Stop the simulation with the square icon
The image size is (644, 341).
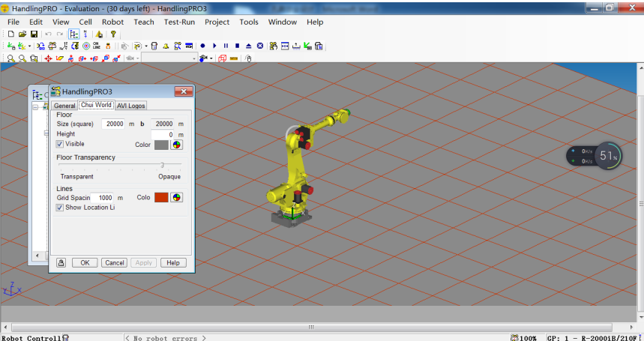237,46
